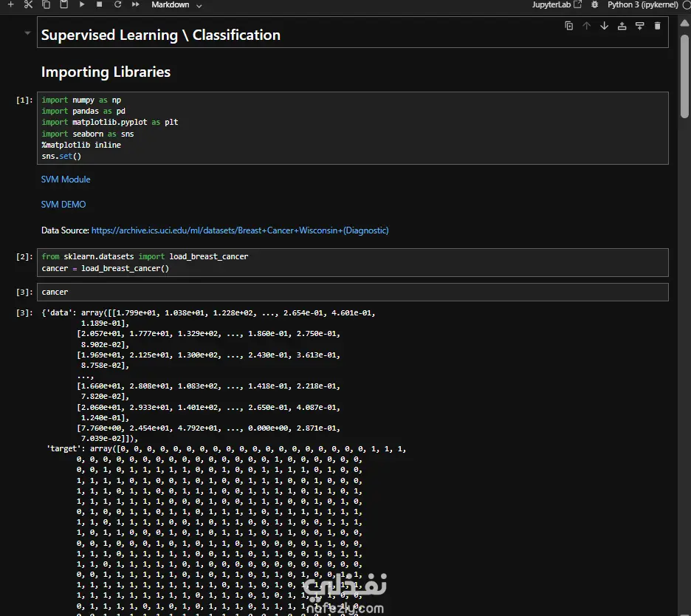Screen dimensions: 691x616
Task: Select the Supervised Learning \ Classification heading cell
Action: tap(353, 32)
